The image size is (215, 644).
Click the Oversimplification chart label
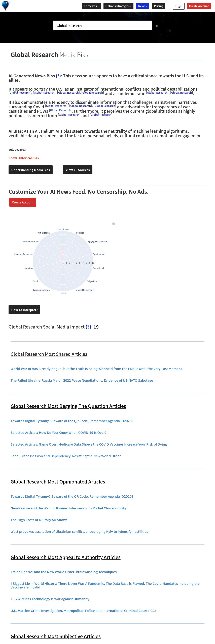41,290
